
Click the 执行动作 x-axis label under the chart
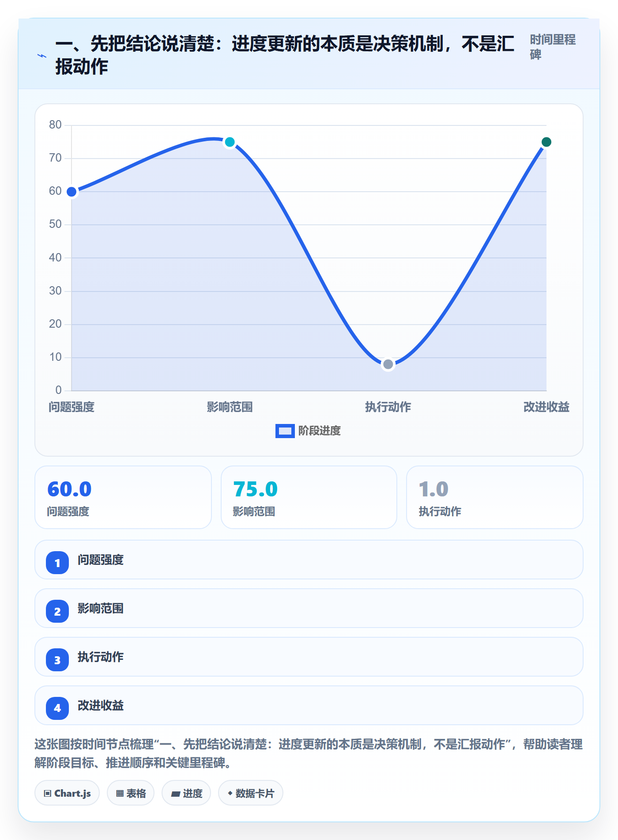click(x=388, y=407)
